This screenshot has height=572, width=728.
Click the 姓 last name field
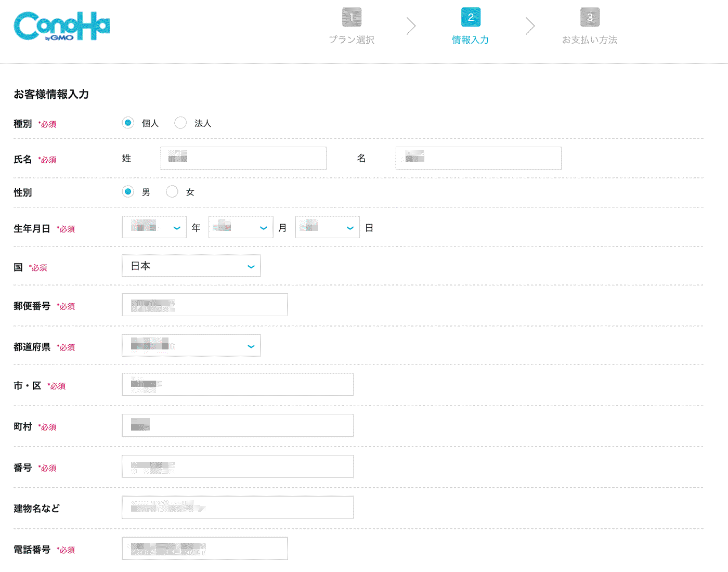tap(243, 158)
